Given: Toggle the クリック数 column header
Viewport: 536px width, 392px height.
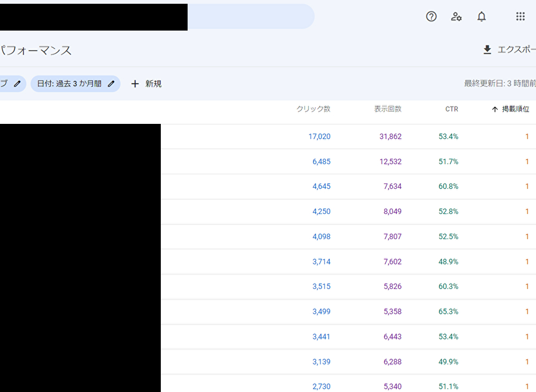Looking at the screenshot, I should (312, 109).
